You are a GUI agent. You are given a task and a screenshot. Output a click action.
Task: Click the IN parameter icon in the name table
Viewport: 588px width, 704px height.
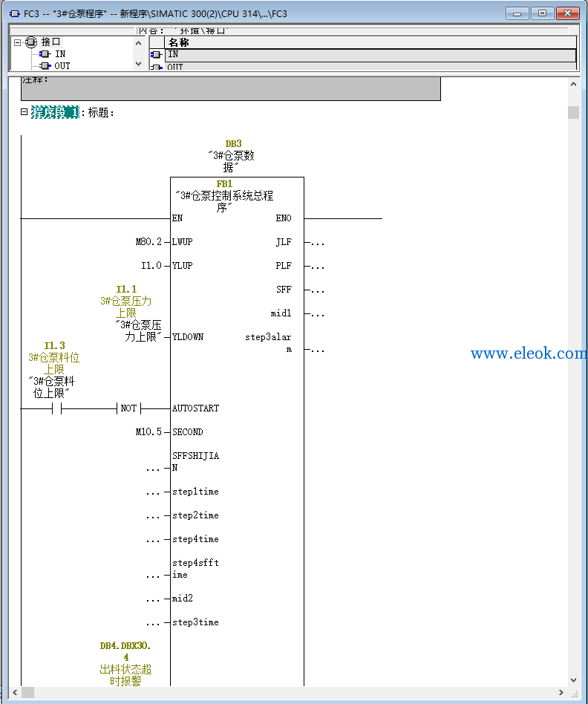click(x=156, y=55)
